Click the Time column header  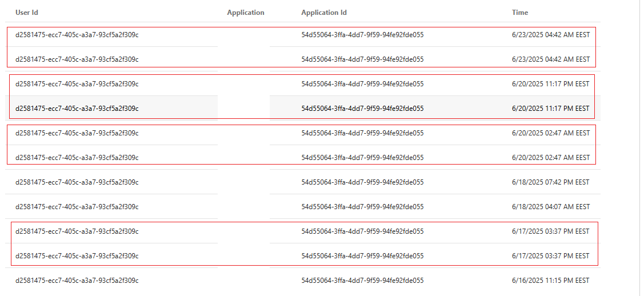click(520, 13)
